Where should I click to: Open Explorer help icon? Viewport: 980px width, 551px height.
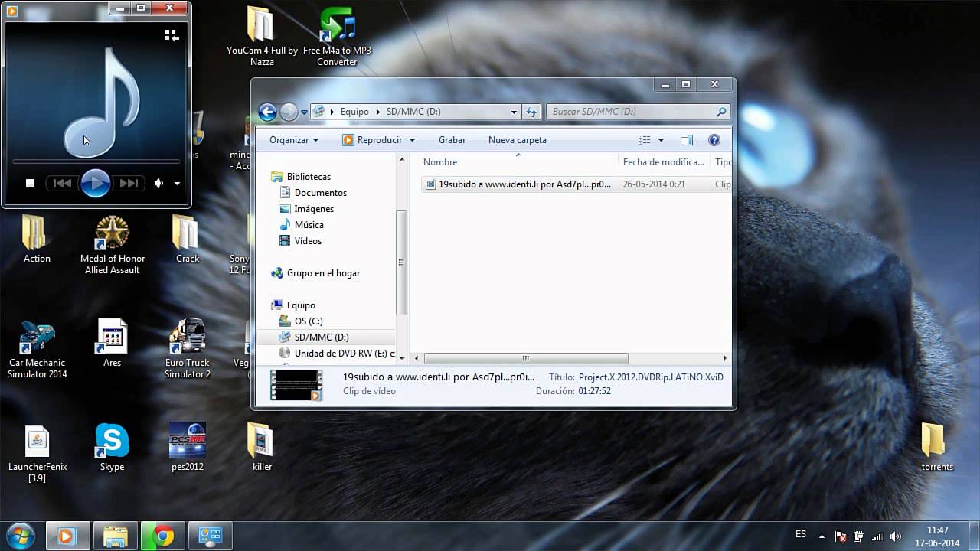[714, 140]
